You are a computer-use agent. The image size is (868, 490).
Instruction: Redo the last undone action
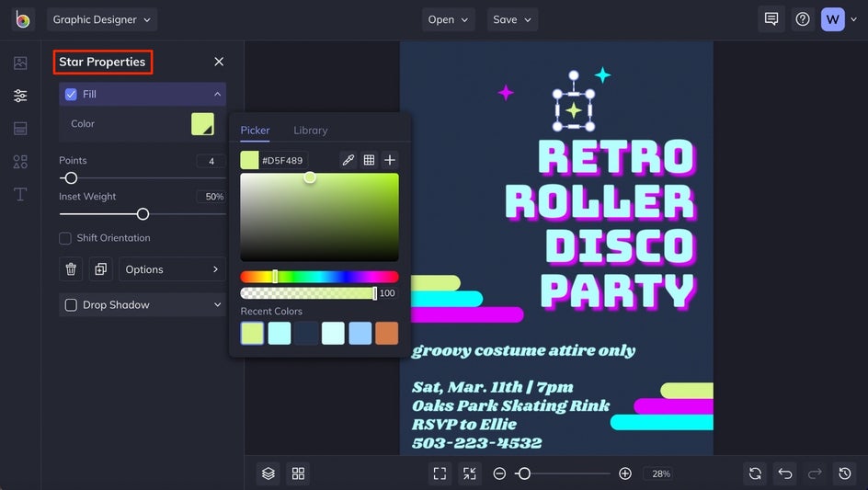[x=815, y=473]
